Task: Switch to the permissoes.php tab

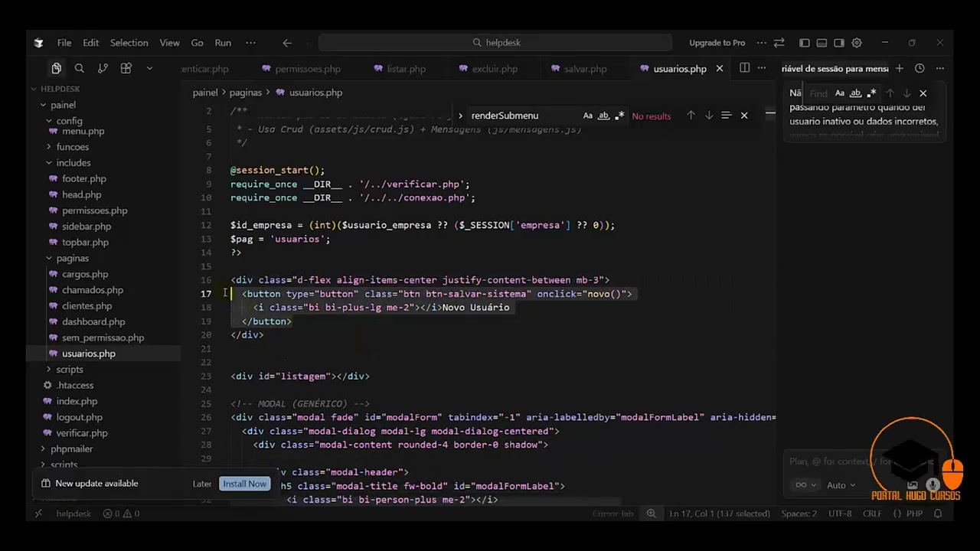Action: click(301, 69)
